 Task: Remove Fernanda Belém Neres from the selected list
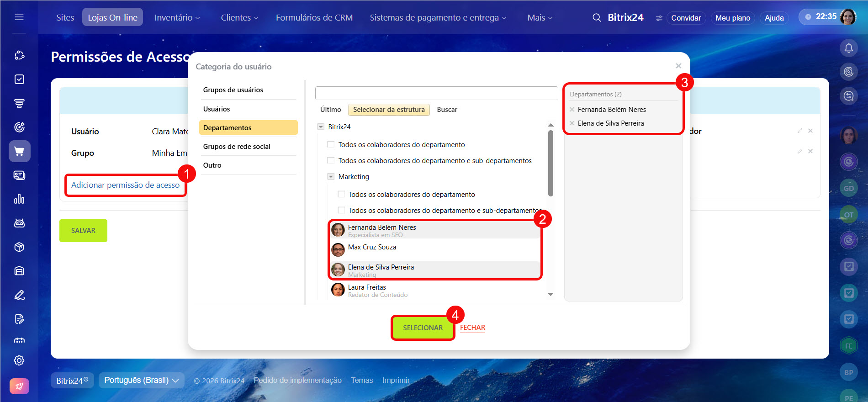(x=572, y=110)
